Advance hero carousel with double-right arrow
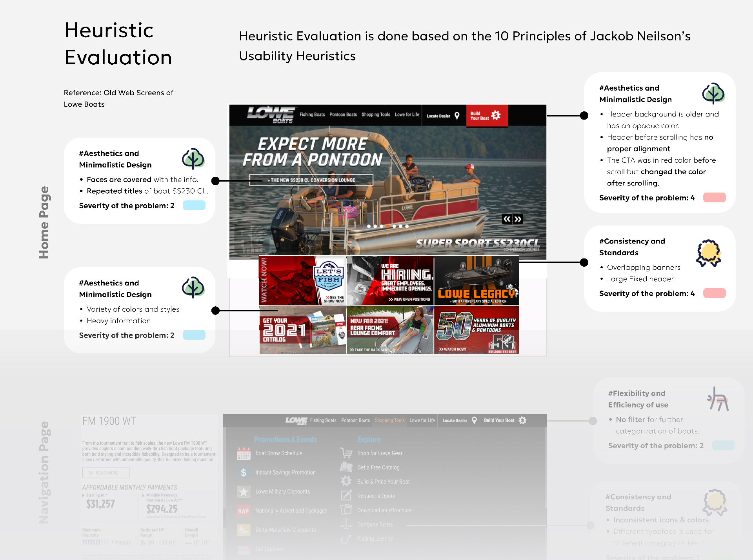Screen dimensions: 753x560 click(518, 219)
